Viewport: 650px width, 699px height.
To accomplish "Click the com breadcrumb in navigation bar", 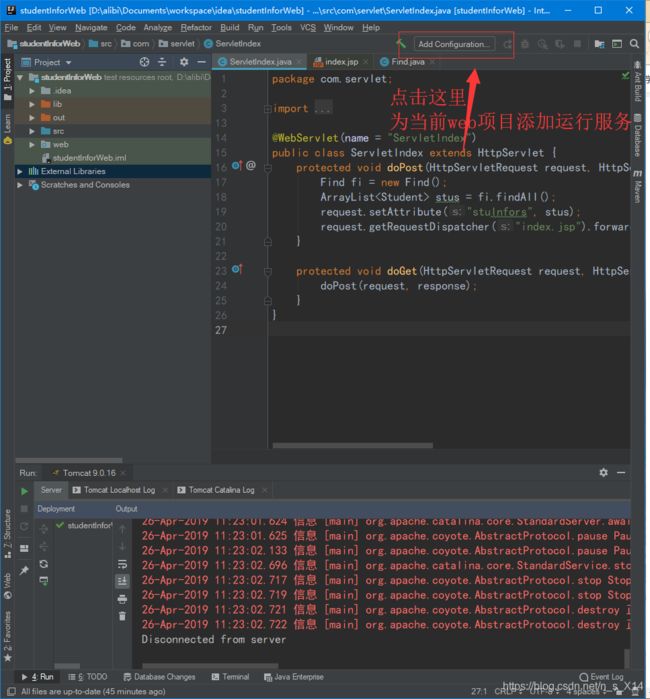I will 136,44.
